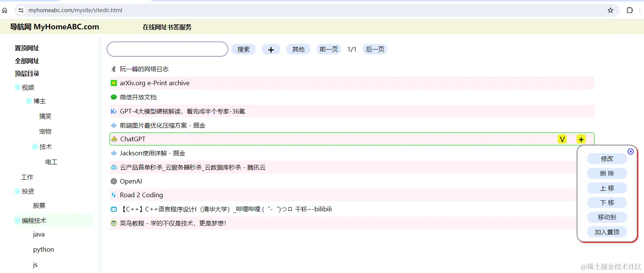Click the 1/1 page indicator
Screen dimensions: 644x273
[x=352, y=49]
